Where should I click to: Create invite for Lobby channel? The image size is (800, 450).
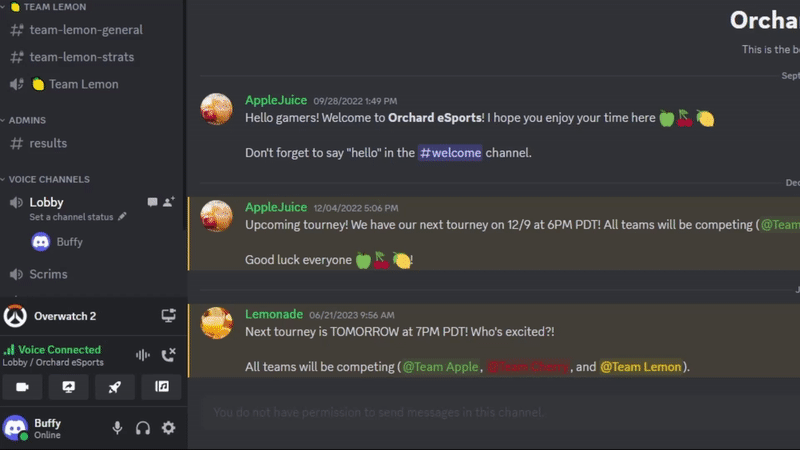point(168,202)
